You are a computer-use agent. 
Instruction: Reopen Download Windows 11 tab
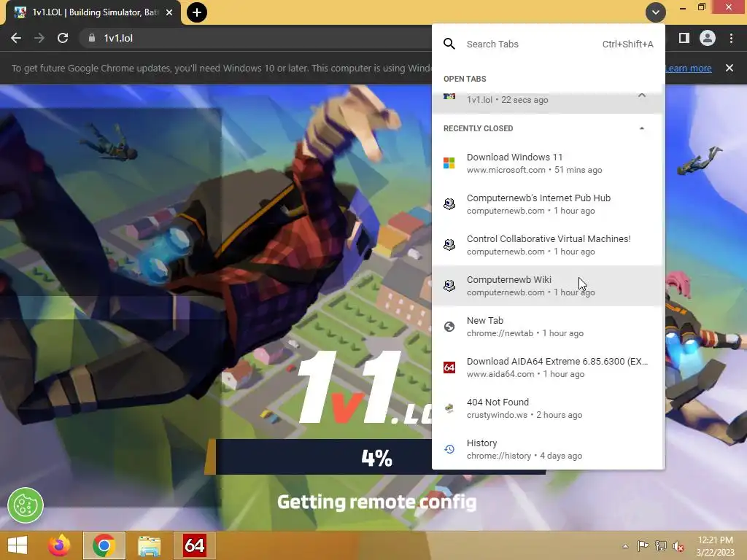pyautogui.click(x=547, y=163)
